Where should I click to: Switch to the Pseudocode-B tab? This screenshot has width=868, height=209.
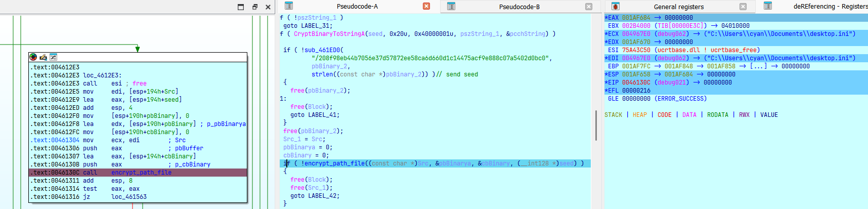point(519,7)
